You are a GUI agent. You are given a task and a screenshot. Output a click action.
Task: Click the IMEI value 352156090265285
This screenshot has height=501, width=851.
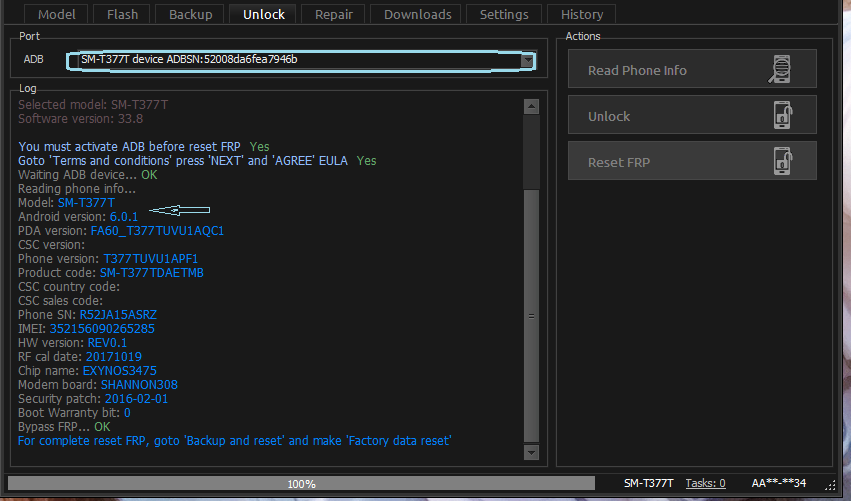pos(102,328)
